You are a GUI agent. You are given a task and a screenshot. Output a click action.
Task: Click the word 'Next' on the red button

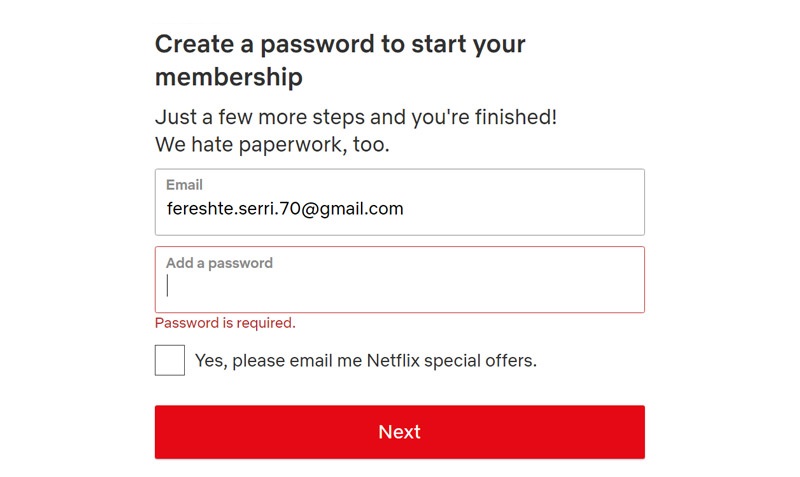(x=399, y=432)
